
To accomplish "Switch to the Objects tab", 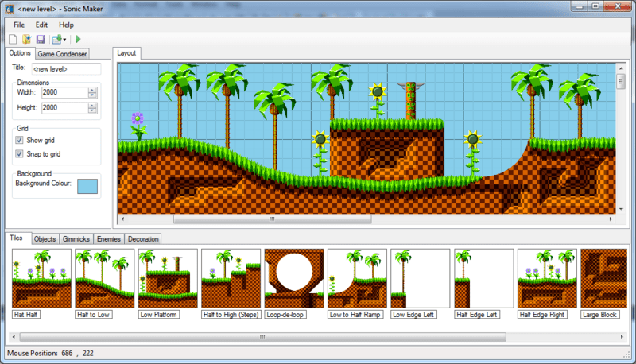I will point(45,239).
